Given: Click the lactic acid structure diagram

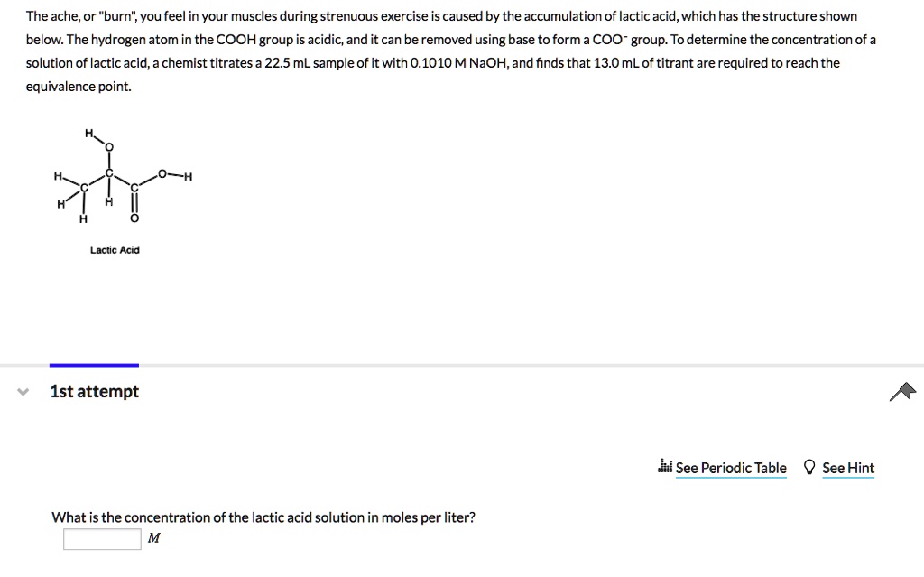Looking at the screenshot, I should tap(119, 181).
